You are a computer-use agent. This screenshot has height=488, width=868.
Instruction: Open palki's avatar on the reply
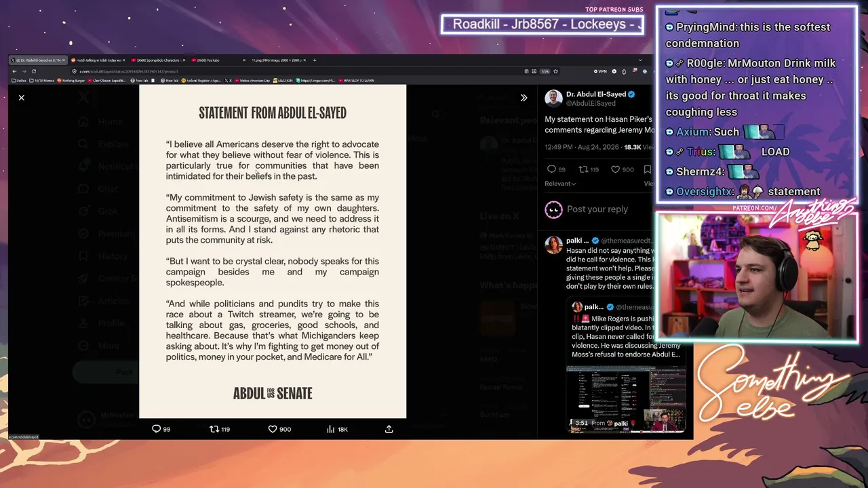553,245
